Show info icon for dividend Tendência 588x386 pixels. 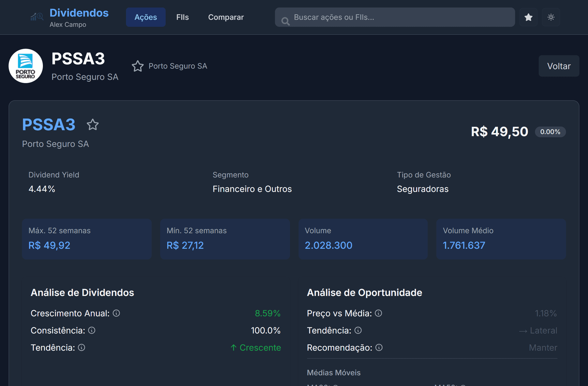coord(81,347)
